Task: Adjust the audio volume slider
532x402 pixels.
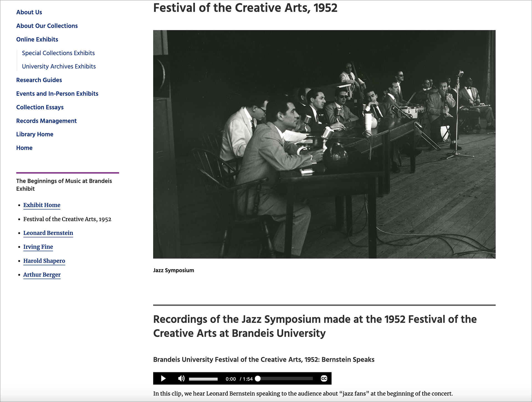Action: (x=203, y=379)
